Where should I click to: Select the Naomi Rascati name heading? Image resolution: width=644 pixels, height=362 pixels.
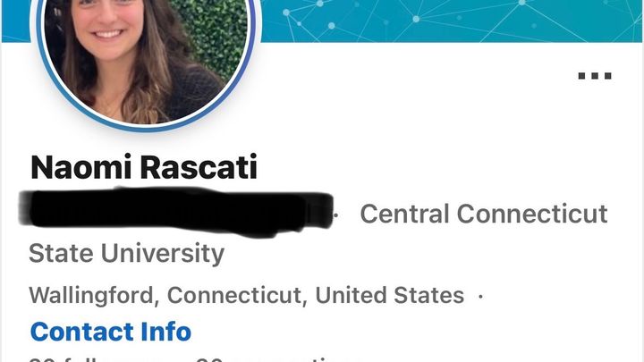144,167
